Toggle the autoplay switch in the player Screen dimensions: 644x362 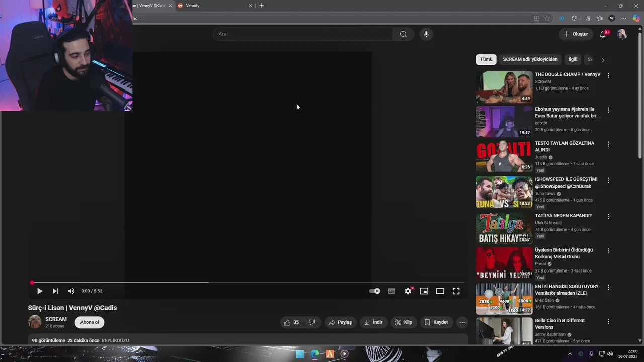pos(375,291)
